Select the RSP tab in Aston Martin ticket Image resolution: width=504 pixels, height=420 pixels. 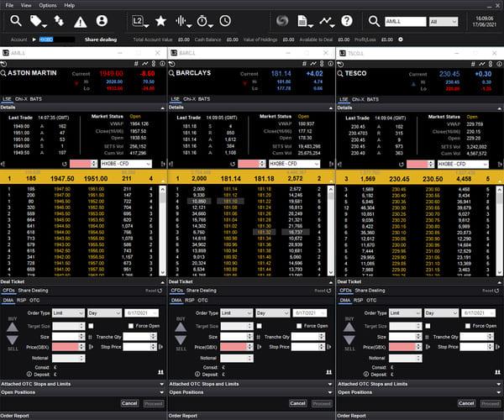[x=21, y=301]
